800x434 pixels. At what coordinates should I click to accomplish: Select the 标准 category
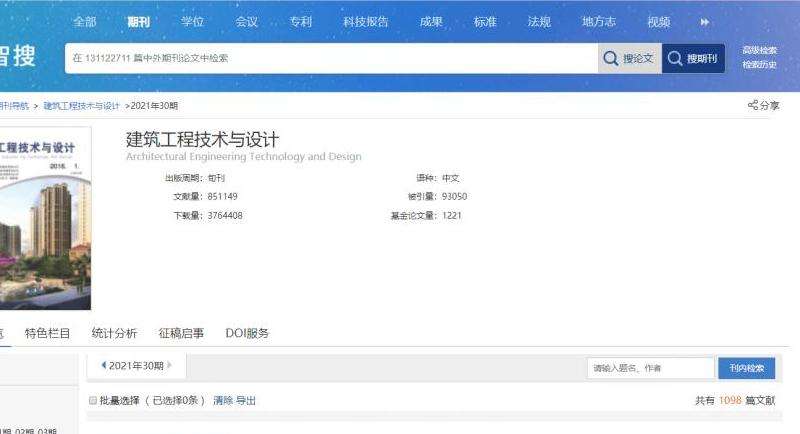(485, 22)
